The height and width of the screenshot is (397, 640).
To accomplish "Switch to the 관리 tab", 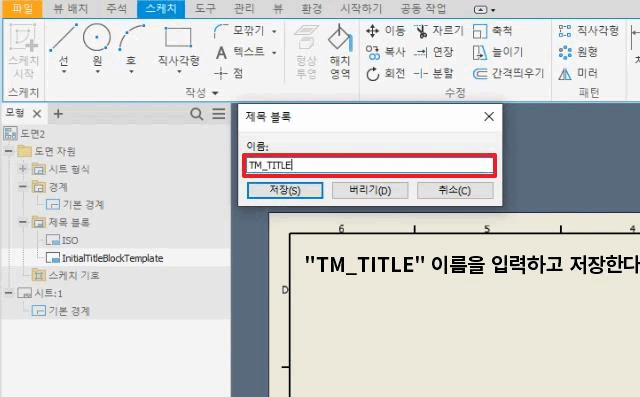I will point(244,9).
